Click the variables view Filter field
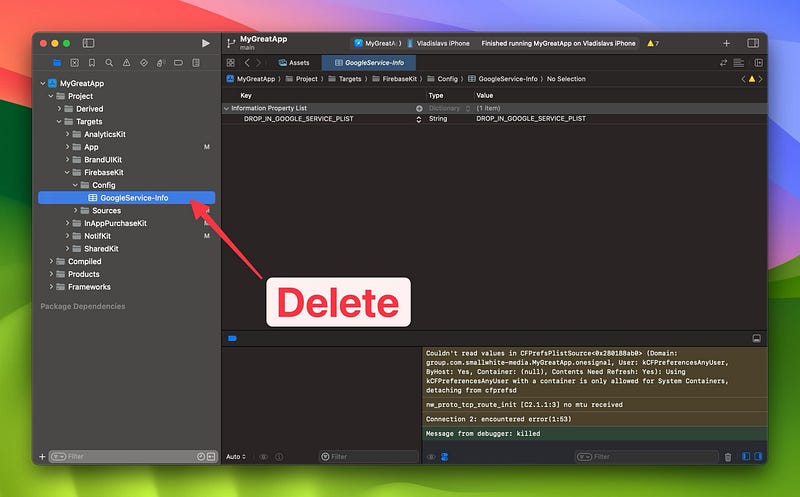Image resolution: width=800 pixels, height=497 pixels. pyautogui.click(x=369, y=457)
